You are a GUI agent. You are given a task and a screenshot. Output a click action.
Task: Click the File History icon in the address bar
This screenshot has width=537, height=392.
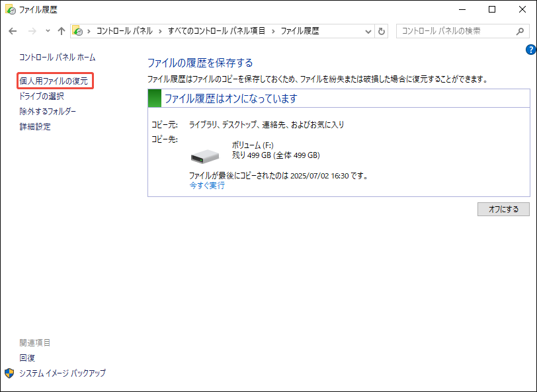tap(78, 31)
